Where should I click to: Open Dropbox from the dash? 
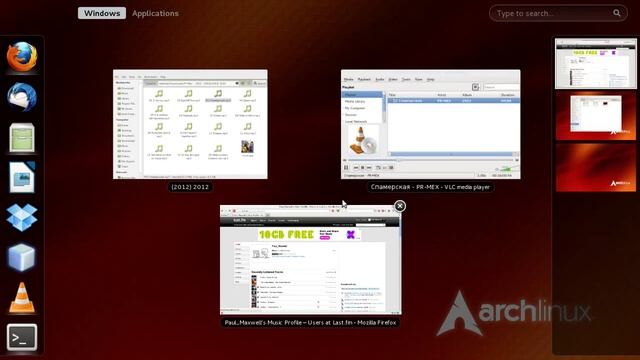(22, 217)
